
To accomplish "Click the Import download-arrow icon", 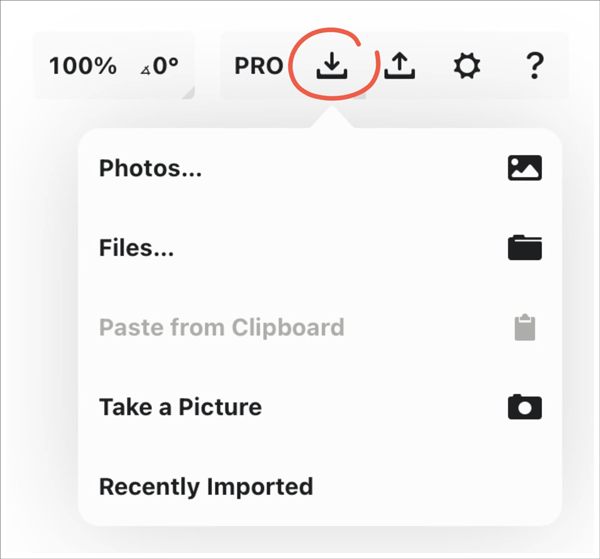I will (x=331, y=66).
